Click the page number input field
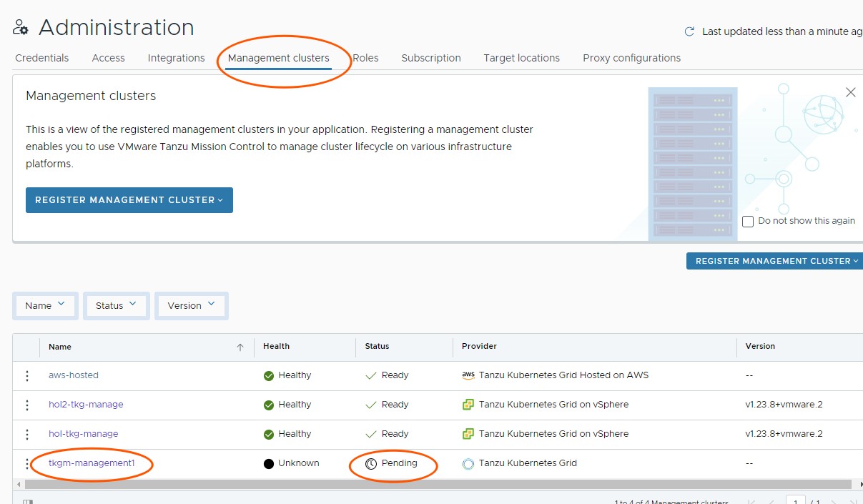The image size is (863, 504). [795, 500]
